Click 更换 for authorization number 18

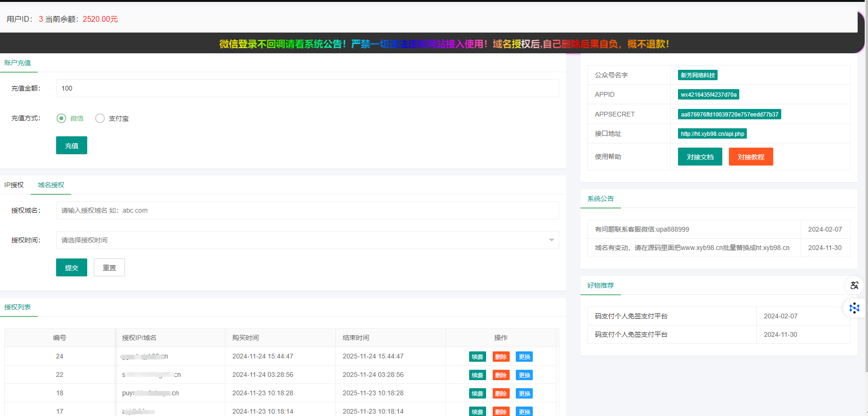[x=524, y=393]
